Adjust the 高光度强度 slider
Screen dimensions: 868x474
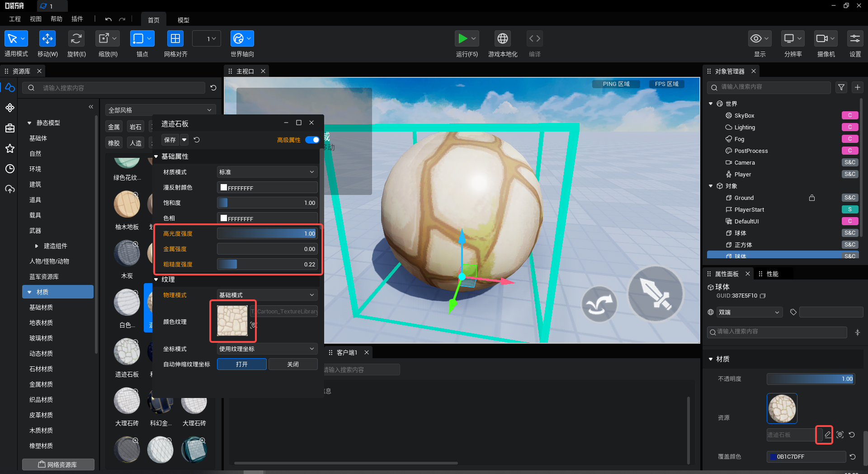tap(267, 233)
